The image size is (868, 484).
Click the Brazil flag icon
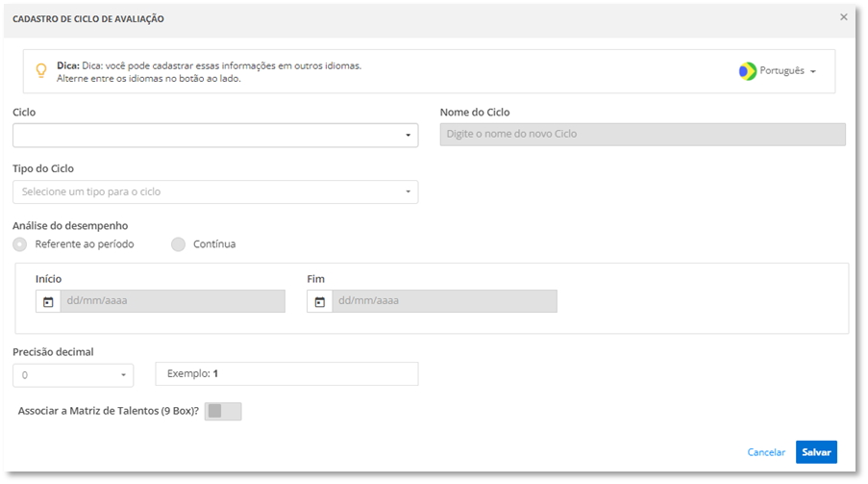pyautogui.click(x=747, y=71)
